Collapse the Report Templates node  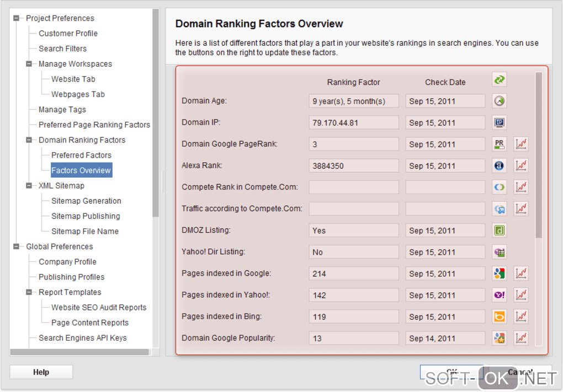(29, 292)
